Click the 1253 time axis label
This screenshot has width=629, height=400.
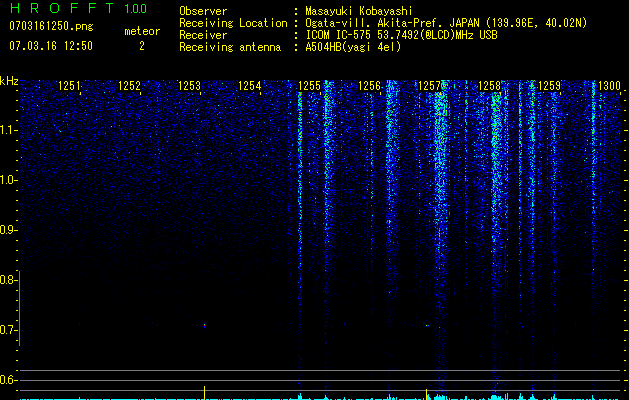click(x=189, y=86)
